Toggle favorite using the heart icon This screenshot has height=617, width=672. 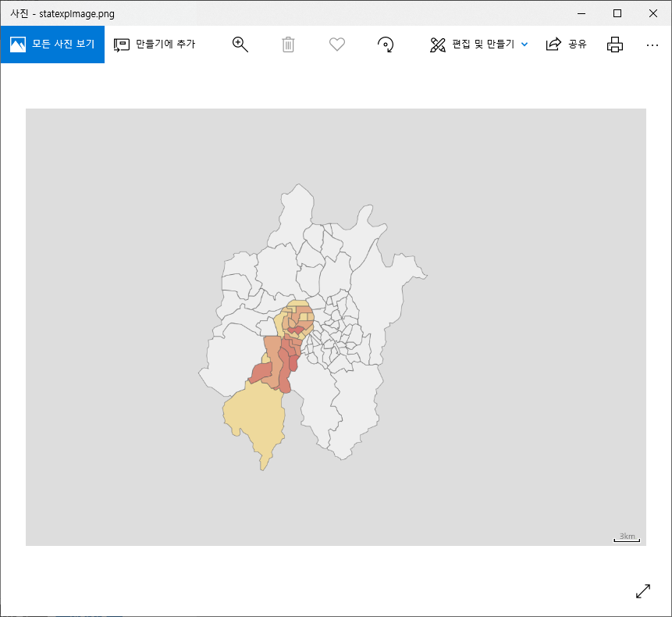point(336,44)
